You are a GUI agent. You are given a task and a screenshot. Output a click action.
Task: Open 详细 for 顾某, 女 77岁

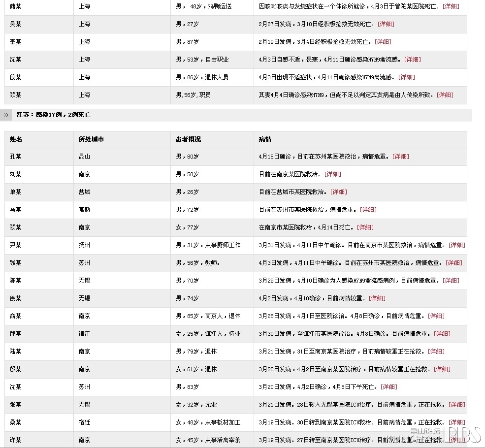point(365,227)
